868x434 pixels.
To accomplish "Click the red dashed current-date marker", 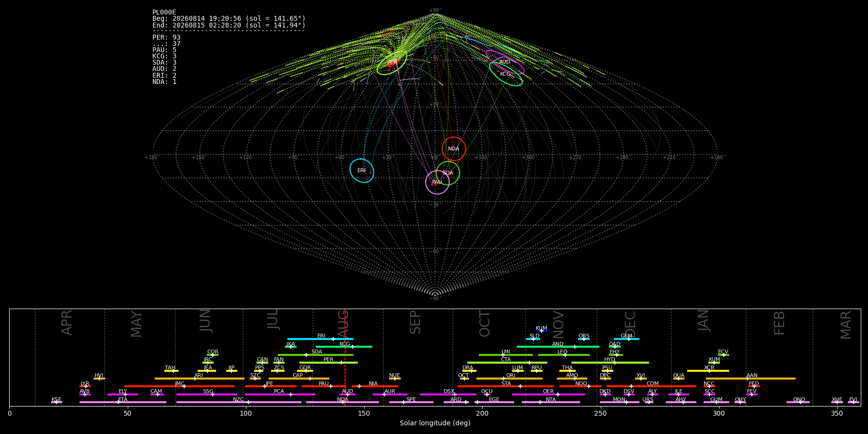I will (x=345, y=357).
